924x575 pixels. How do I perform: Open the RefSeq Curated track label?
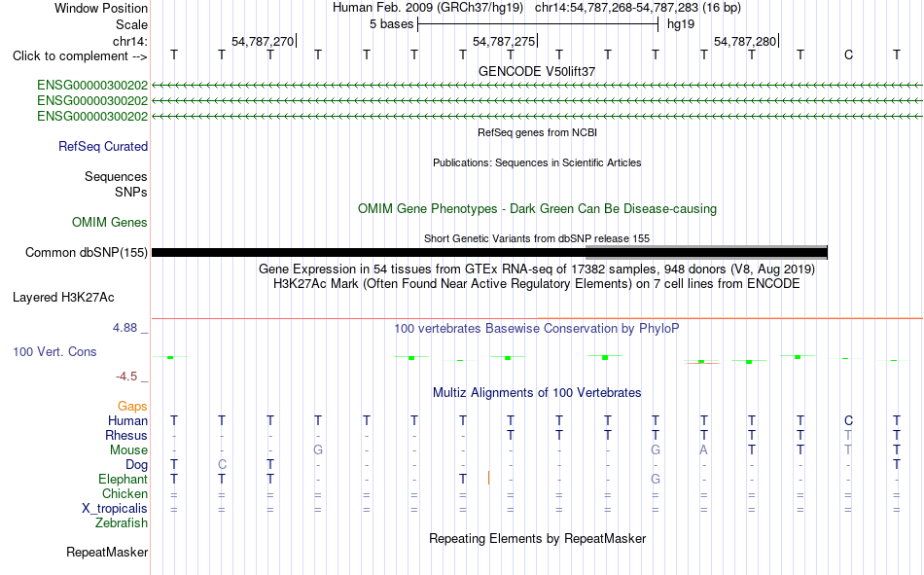point(103,146)
